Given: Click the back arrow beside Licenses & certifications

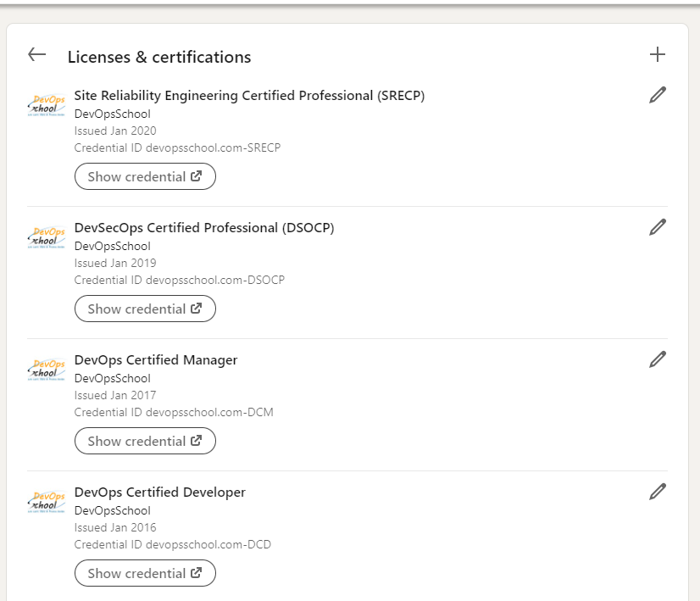Looking at the screenshot, I should point(36,55).
